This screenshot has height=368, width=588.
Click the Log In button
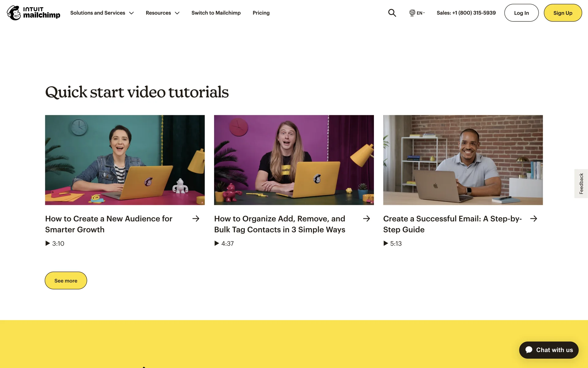point(521,13)
